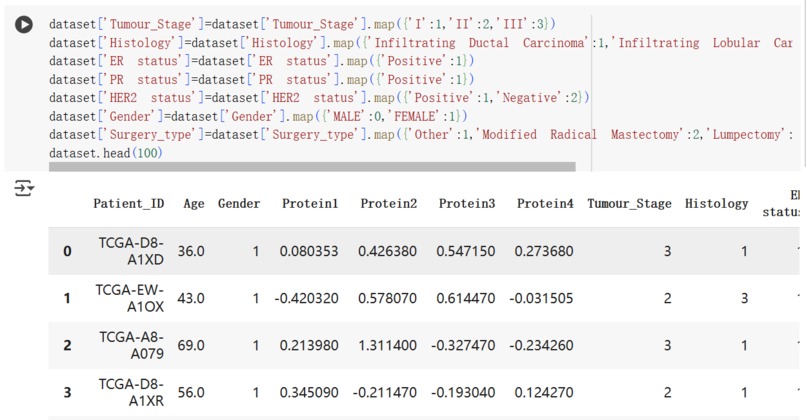Click Protein2 value 0.578070
The width and height of the screenshot is (806, 420).
[x=388, y=298]
